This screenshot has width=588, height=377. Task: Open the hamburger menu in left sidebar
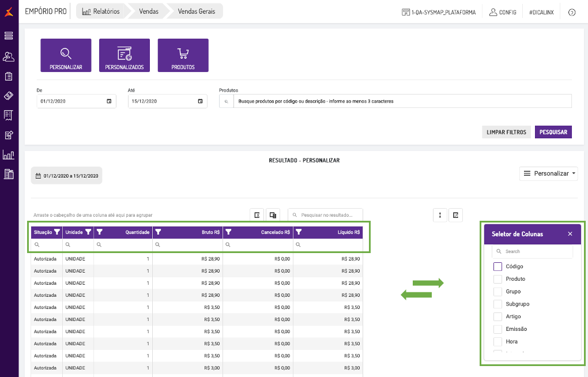click(x=9, y=36)
